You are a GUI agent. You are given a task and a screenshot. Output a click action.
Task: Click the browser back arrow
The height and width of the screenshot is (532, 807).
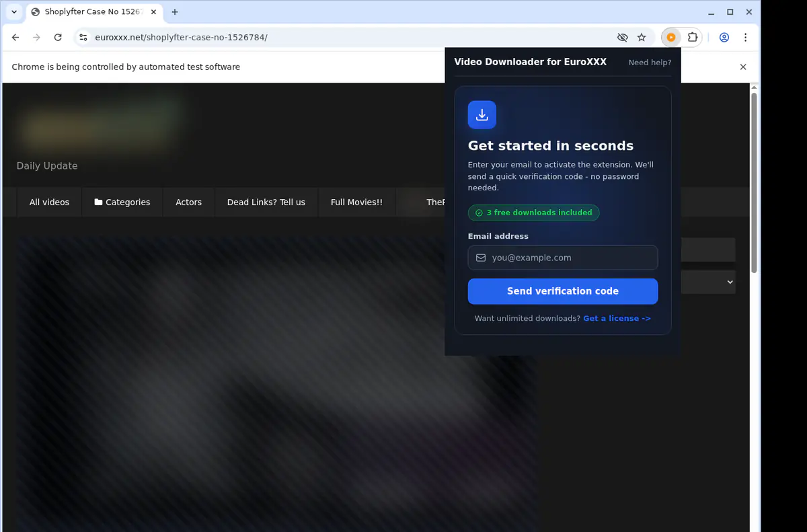15,38
